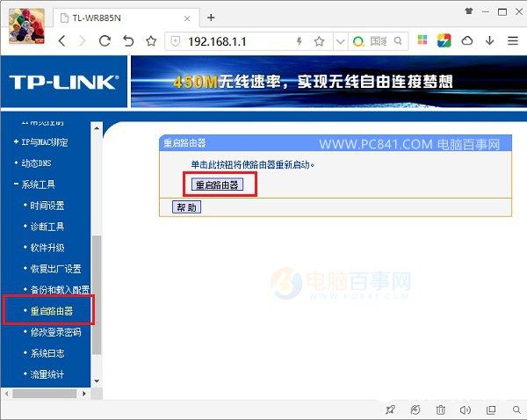
Task: Open the browser downloads arrow icon
Action: 490,40
